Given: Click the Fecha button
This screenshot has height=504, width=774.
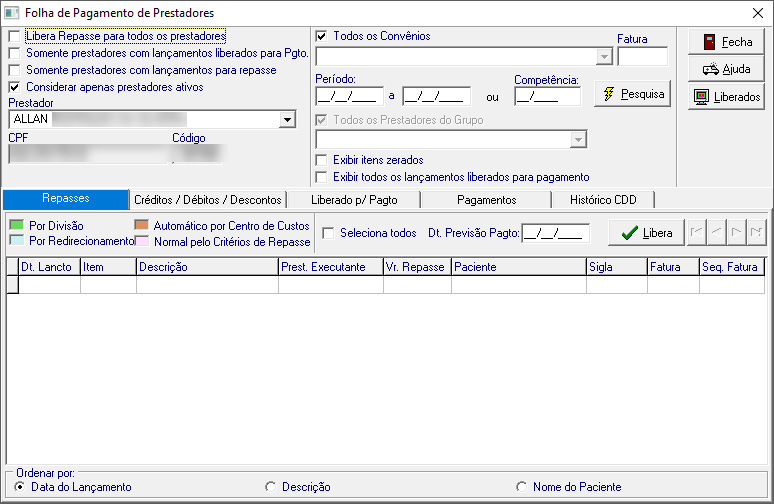Looking at the screenshot, I should [726, 42].
